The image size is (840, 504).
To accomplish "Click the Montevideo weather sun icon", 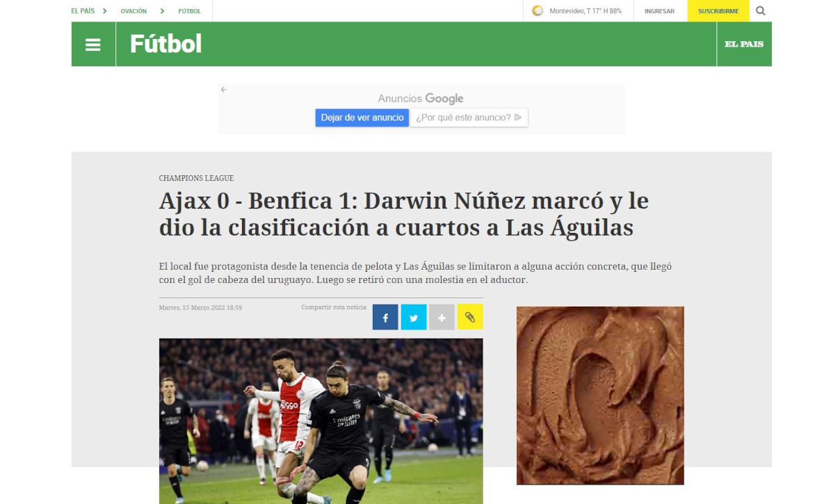I will pos(538,10).
